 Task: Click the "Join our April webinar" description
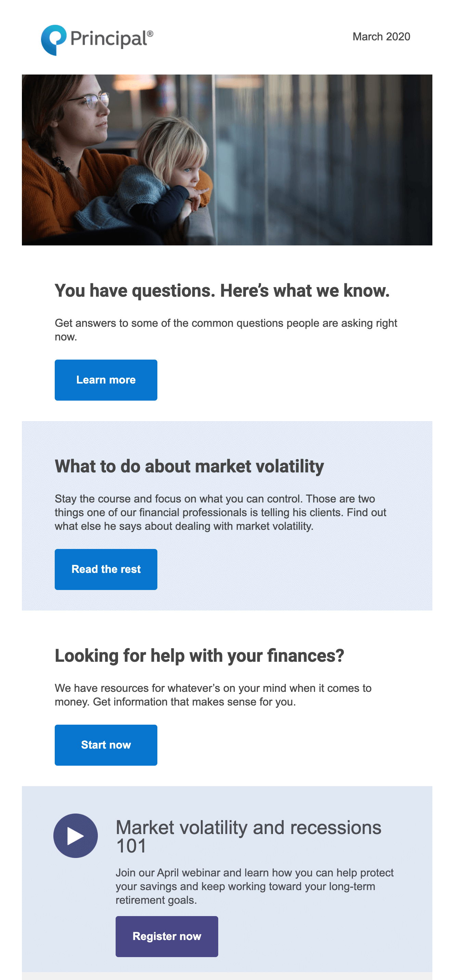[x=254, y=886]
